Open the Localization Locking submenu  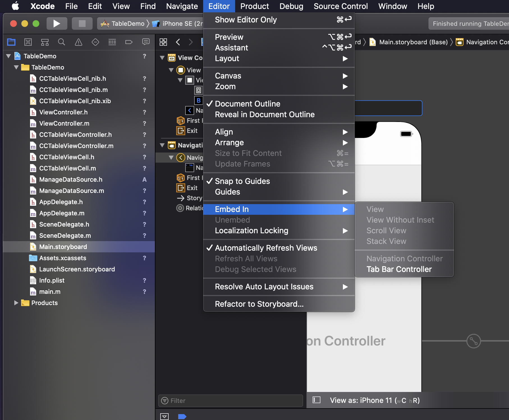click(x=279, y=230)
